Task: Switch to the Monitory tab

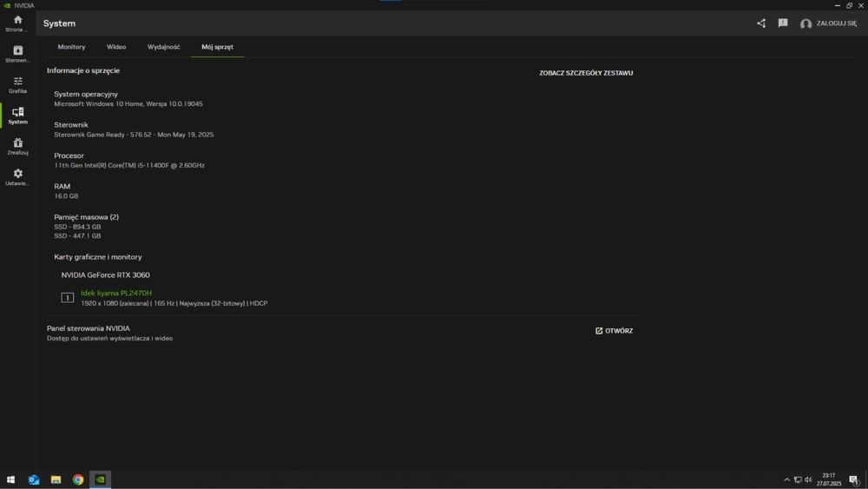Action: pos(71,47)
